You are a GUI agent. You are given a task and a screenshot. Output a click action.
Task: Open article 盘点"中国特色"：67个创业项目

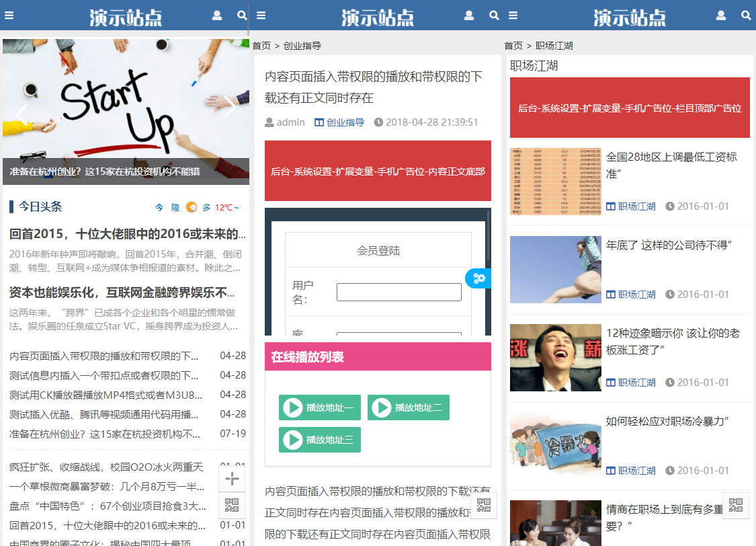click(x=108, y=506)
